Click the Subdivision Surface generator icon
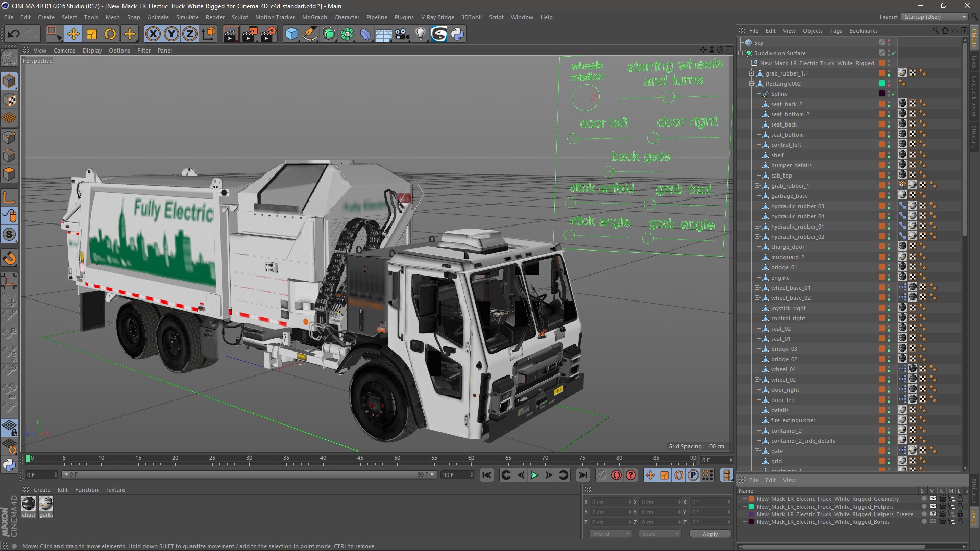Viewport: 980px width, 551px height. pos(329,34)
